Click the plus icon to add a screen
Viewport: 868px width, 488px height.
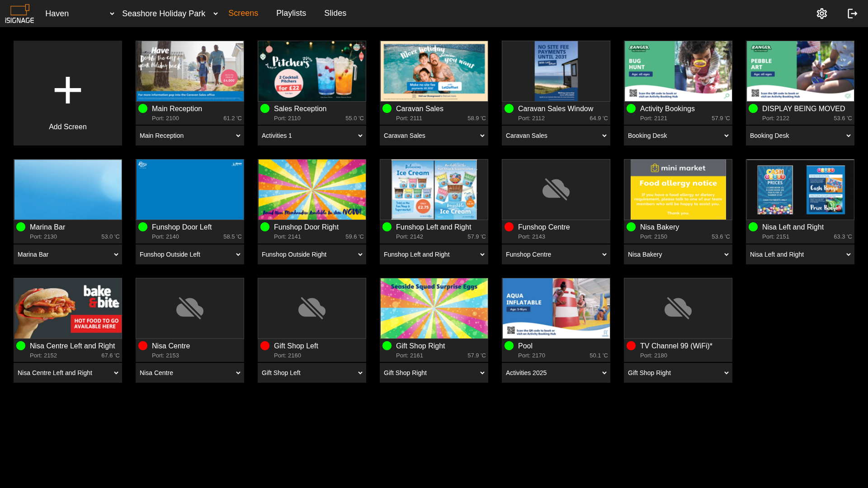click(x=68, y=90)
